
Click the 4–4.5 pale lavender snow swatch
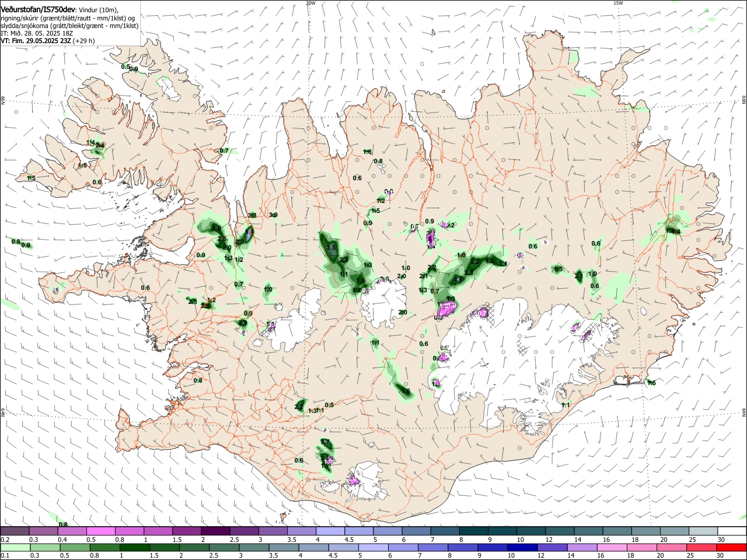[x=330, y=531]
